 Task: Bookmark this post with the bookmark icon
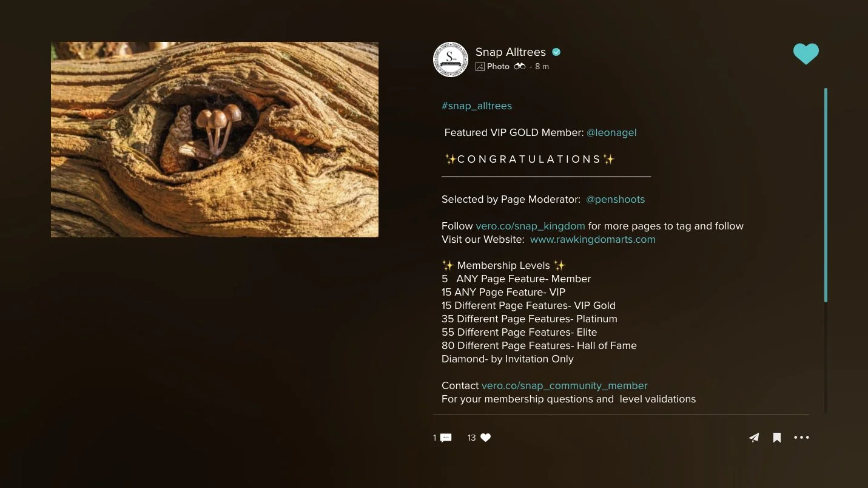(x=777, y=438)
